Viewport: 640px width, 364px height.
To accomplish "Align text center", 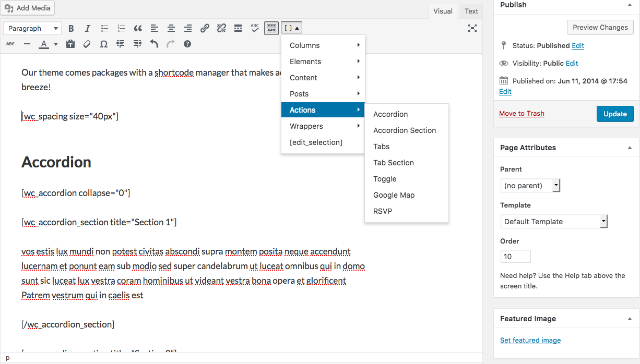I will (171, 28).
